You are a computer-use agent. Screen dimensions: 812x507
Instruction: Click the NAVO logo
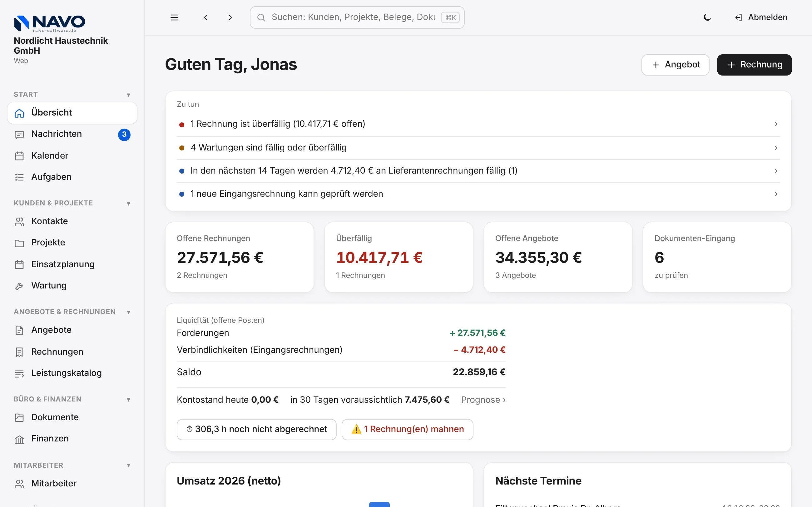49,23
